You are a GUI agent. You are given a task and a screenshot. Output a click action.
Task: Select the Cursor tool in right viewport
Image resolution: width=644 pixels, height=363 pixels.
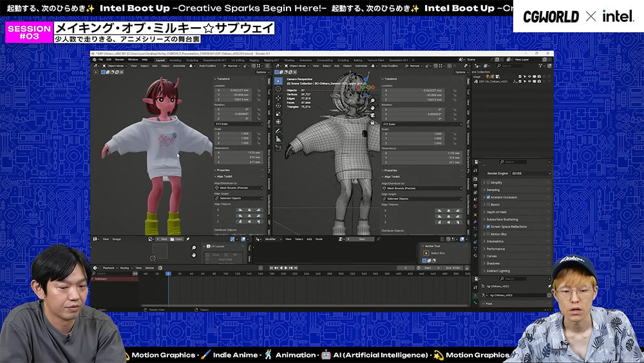[278, 89]
